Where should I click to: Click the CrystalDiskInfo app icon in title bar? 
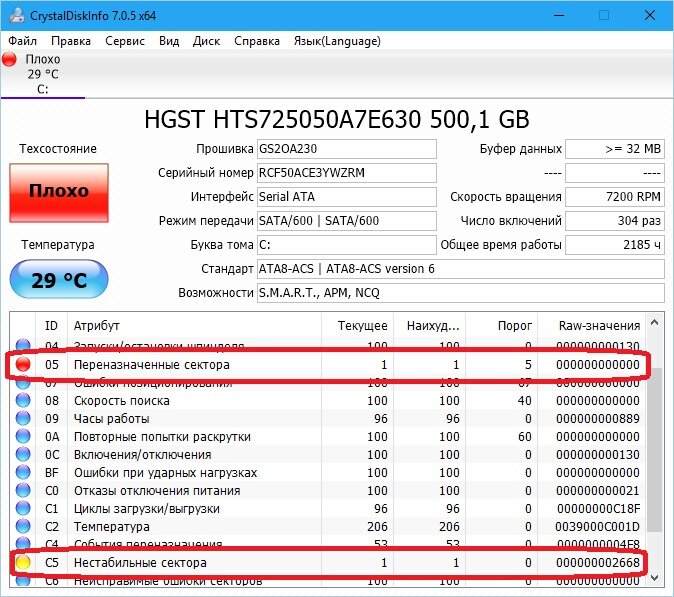pyautogui.click(x=17, y=15)
